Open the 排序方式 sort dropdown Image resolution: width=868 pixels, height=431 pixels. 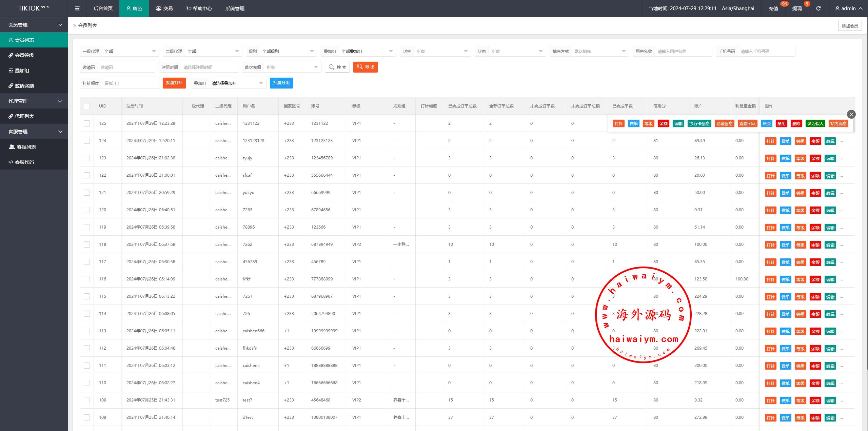point(599,51)
